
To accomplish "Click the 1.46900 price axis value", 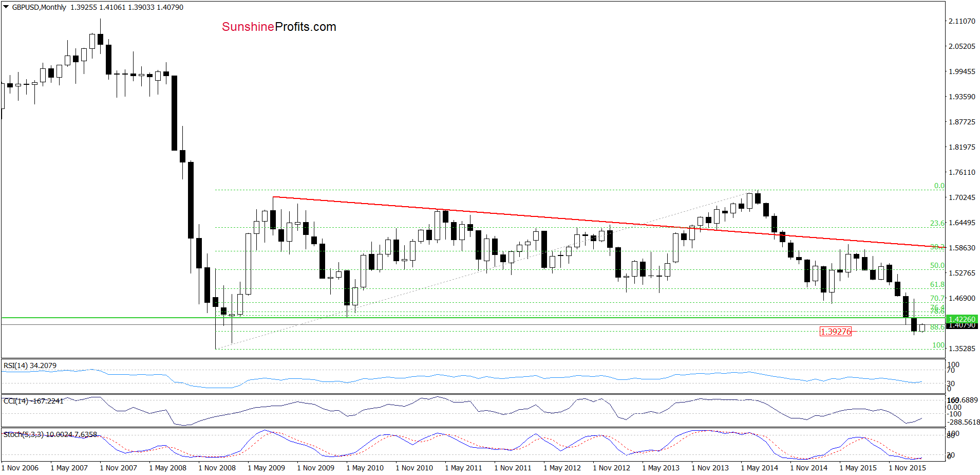I will coord(962,298).
